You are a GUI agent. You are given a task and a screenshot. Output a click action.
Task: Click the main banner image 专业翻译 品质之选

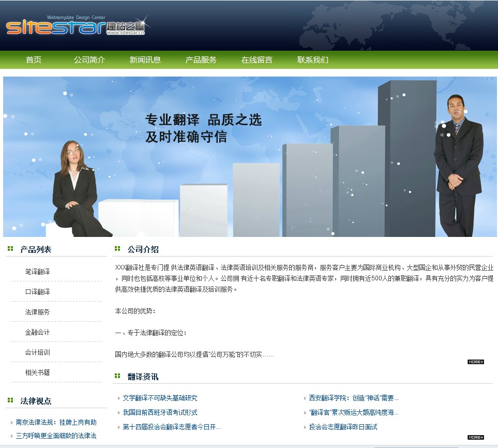point(250,157)
